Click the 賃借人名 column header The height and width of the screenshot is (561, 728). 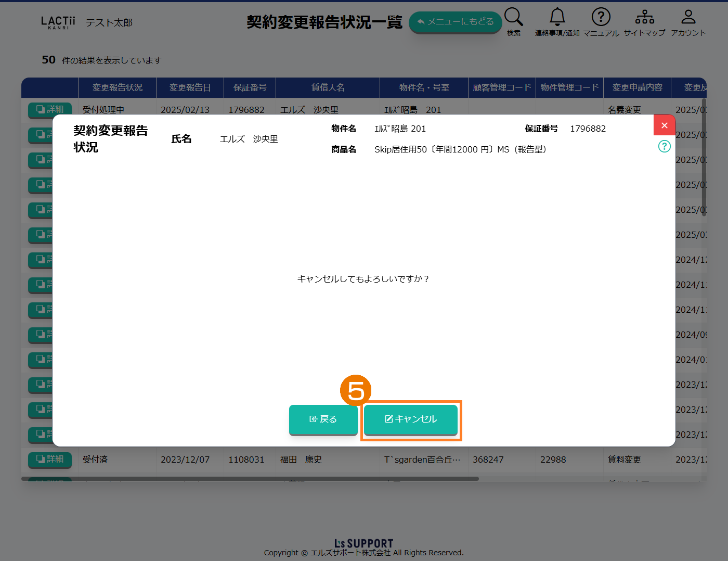point(328,87)
